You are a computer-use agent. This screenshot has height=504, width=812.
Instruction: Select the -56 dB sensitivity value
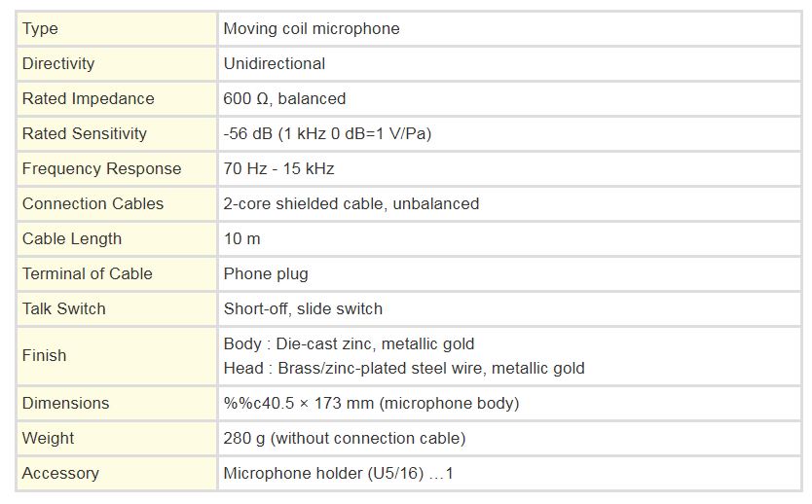point(327,133)
